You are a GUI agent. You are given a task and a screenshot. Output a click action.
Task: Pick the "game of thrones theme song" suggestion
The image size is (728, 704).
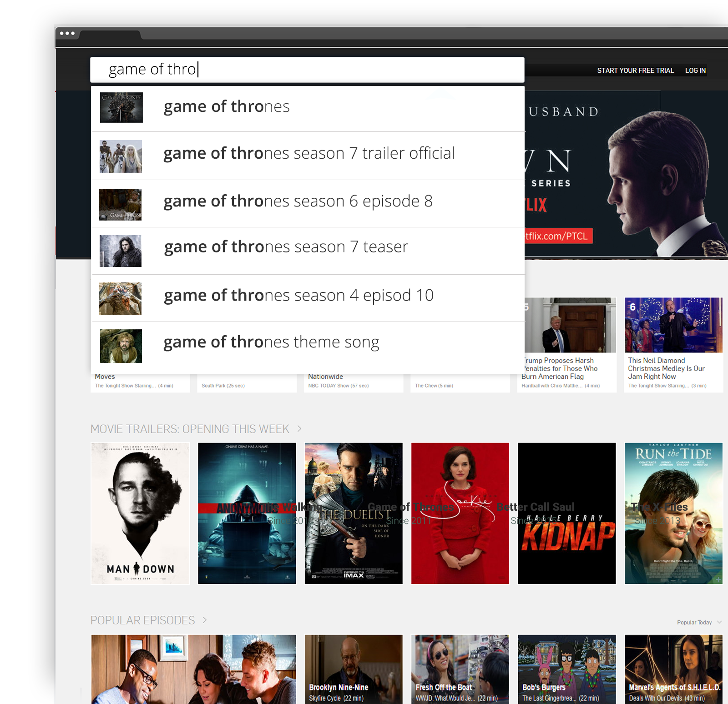pyautogui.click(x=308, y=347)
